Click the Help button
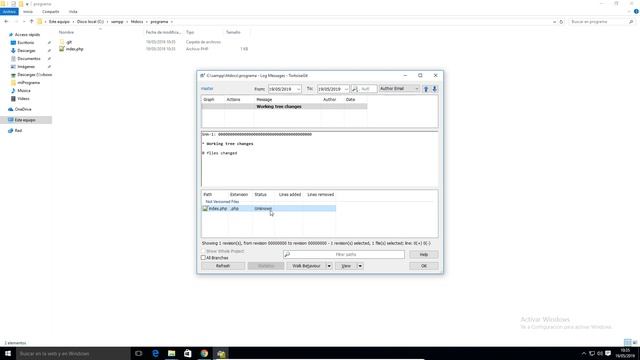 [x=424, y=255]
